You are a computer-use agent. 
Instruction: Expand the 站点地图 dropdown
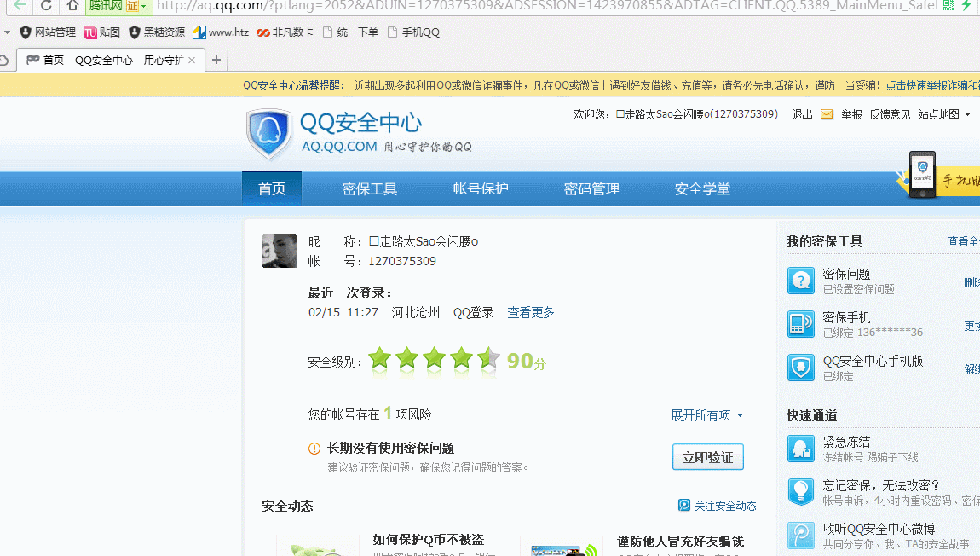pos(944,114)
